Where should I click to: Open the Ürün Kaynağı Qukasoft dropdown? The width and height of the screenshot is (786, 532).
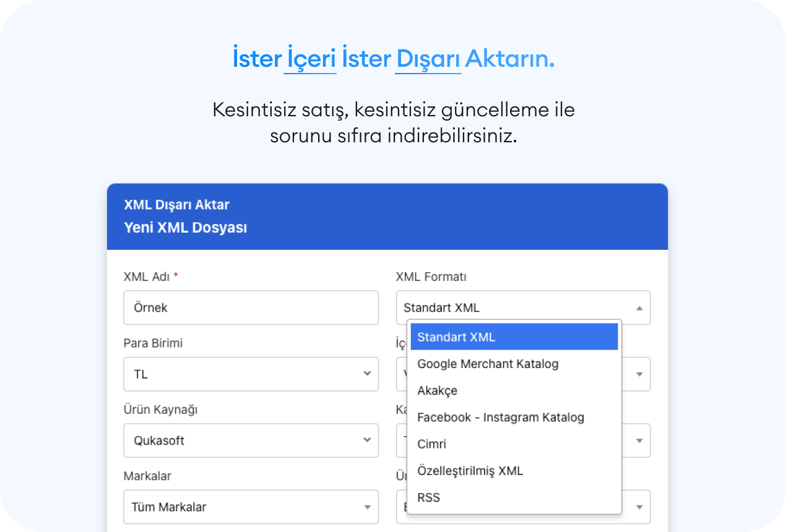[x=251, y=440]
